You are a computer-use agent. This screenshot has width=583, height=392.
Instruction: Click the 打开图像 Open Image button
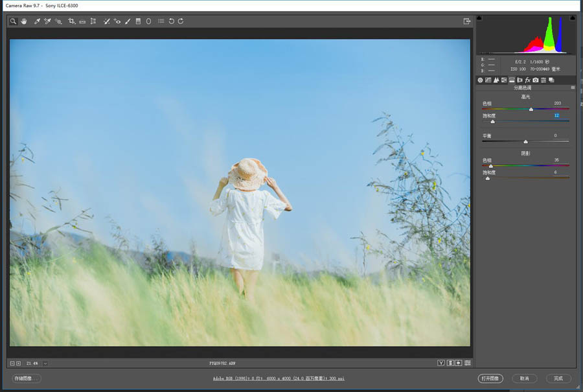click(x=490, y=378)
